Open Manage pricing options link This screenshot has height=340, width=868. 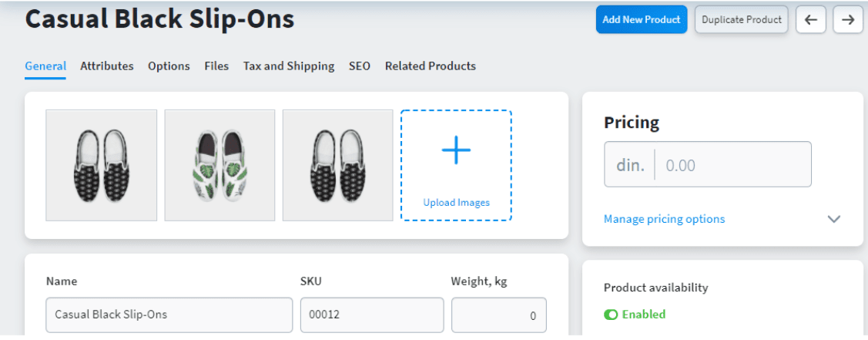[664, 219]
